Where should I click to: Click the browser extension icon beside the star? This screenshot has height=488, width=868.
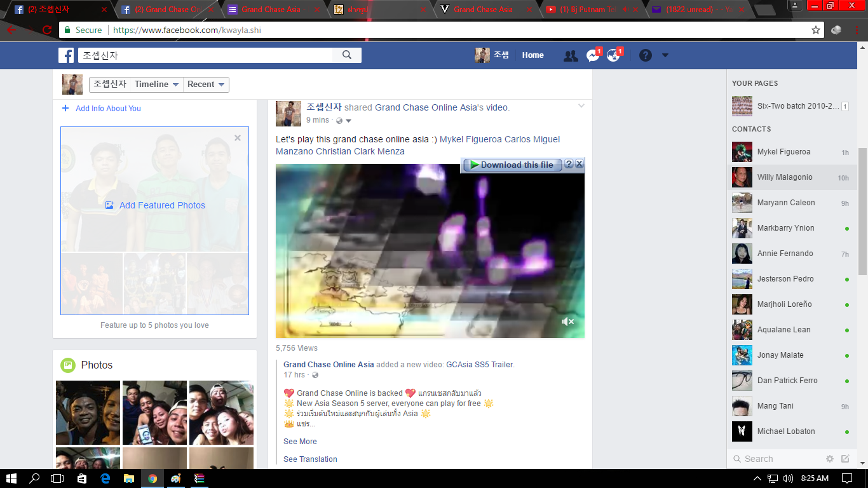[x=836, y=30]
